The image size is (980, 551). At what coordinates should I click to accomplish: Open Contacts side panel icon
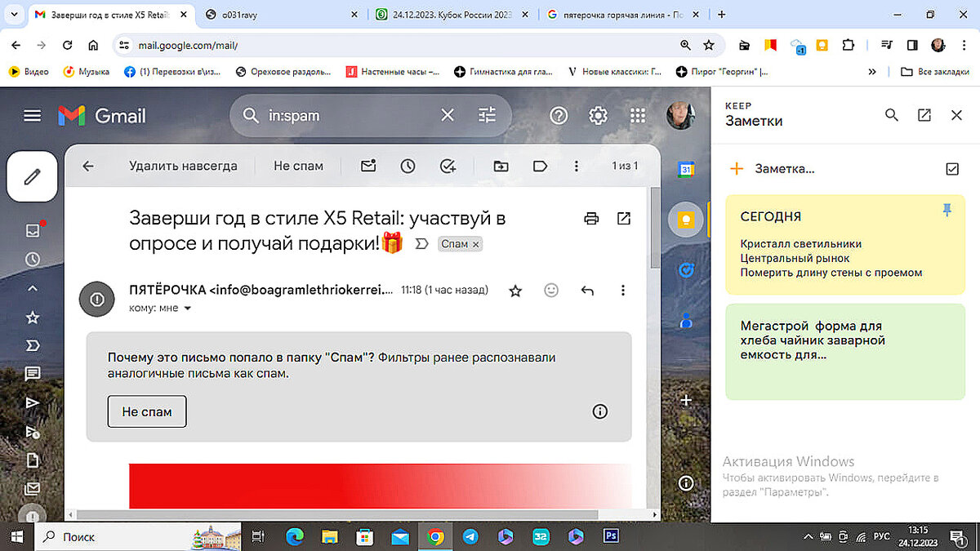pos(687,319)
